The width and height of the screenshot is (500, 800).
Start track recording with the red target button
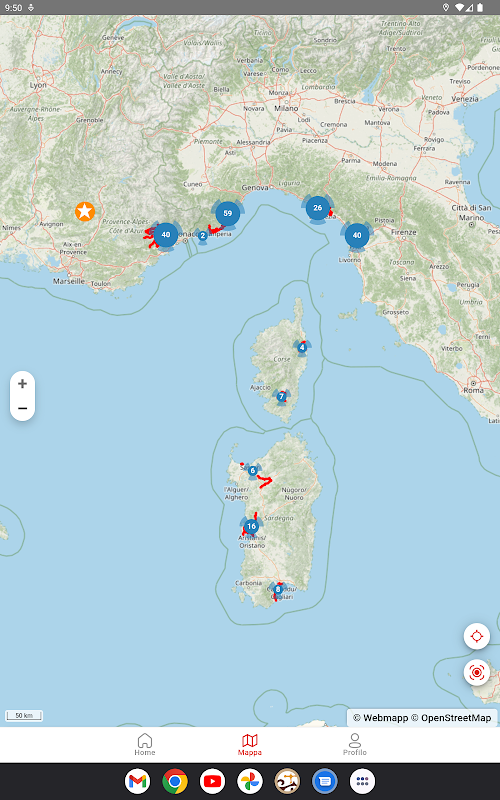477,672
